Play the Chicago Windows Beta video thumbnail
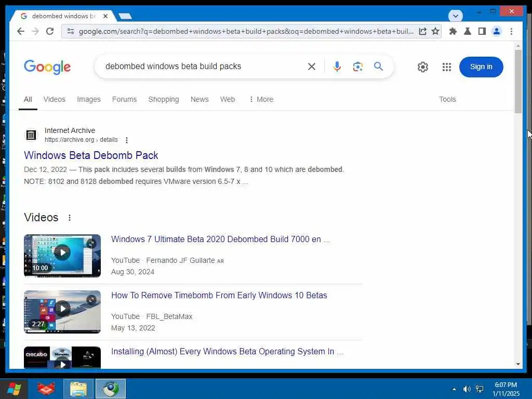532x399 pixels. tap(62, 357)
